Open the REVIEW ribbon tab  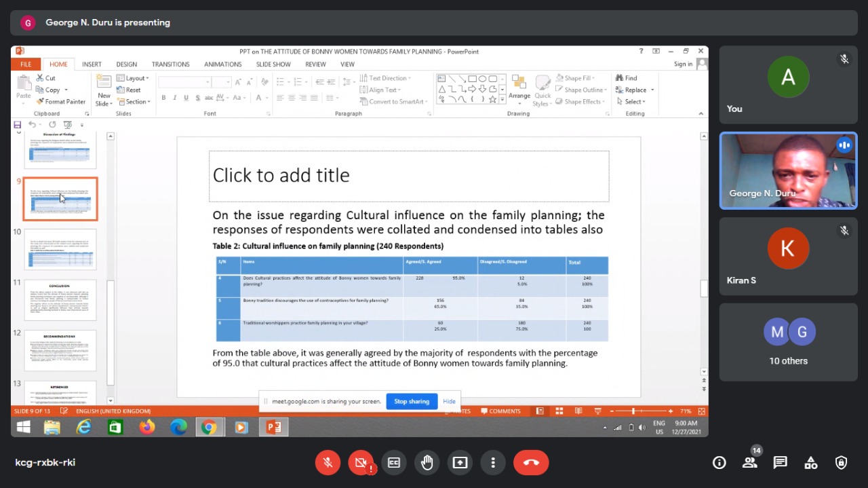tap(315, 64)
